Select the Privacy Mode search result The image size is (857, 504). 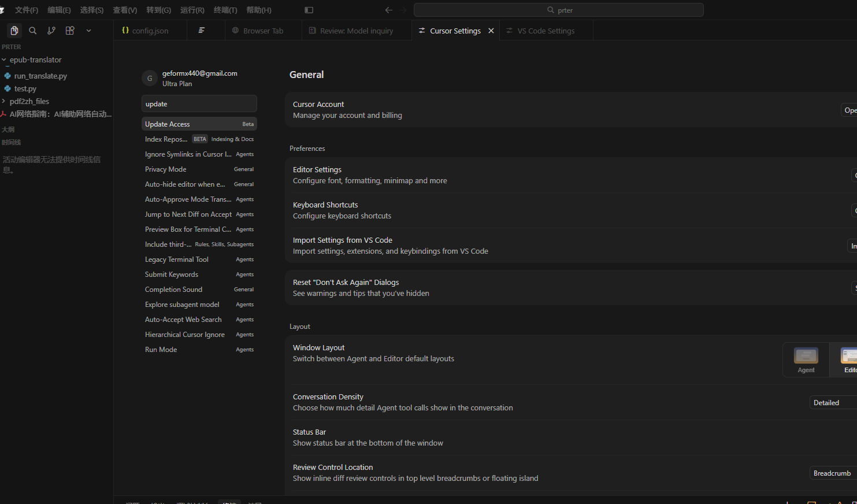point(199,169)
